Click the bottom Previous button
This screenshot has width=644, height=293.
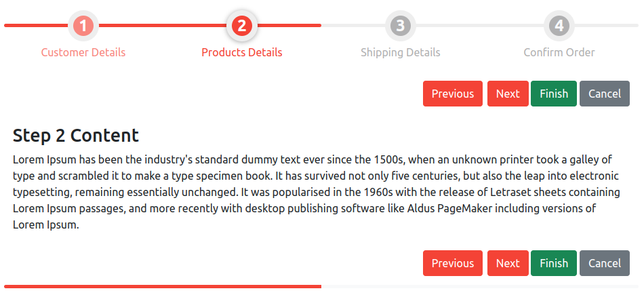point(453,263)
